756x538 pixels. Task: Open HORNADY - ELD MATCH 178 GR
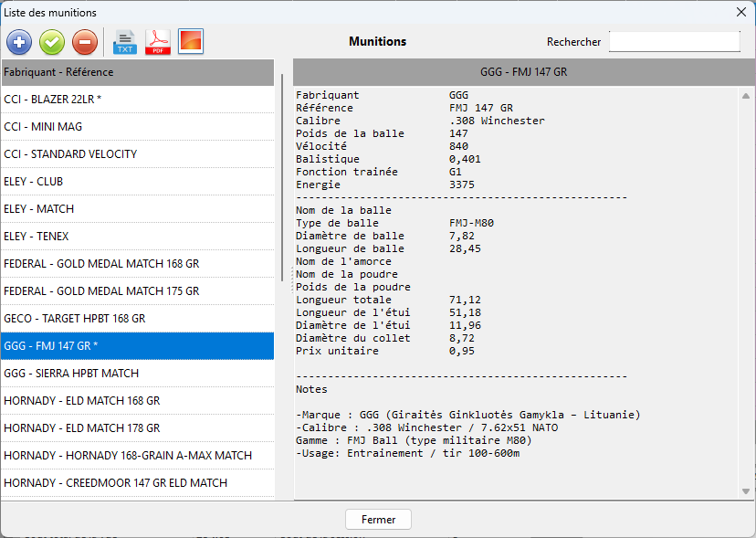point(137,428)
